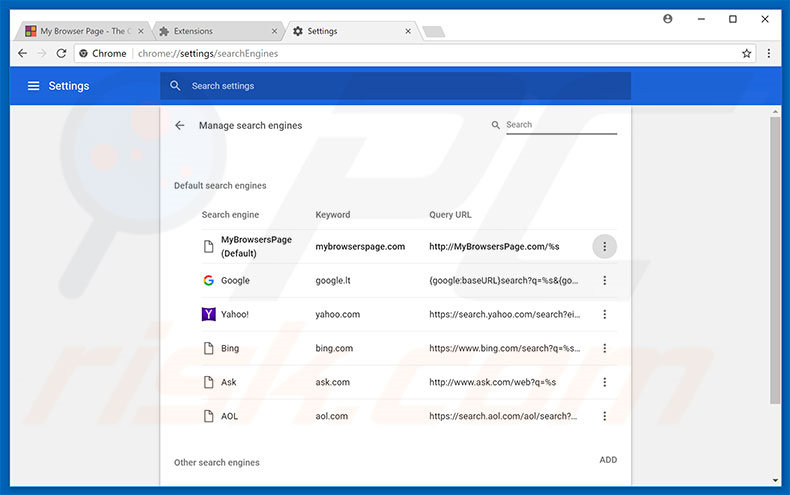Image resolution: width=790 pixels, height=495 pixels.
Task: Open MyBrowsersPage row's three-dot menu
Action: click(605, 246)
